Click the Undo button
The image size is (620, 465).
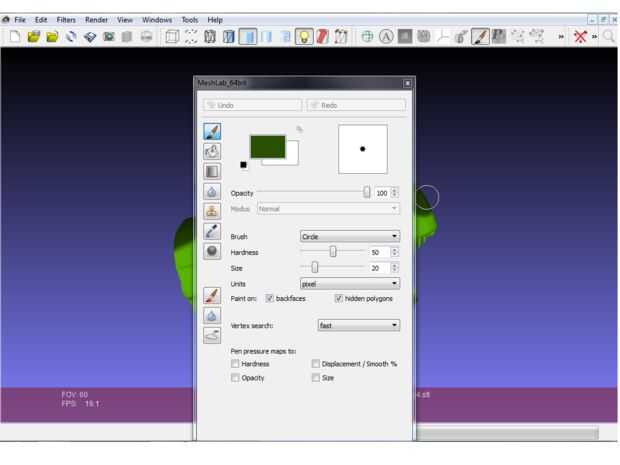[x=253, y=105]
